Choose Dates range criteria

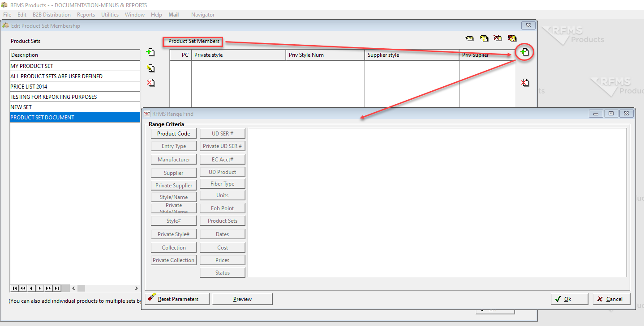tap(223, 234)
